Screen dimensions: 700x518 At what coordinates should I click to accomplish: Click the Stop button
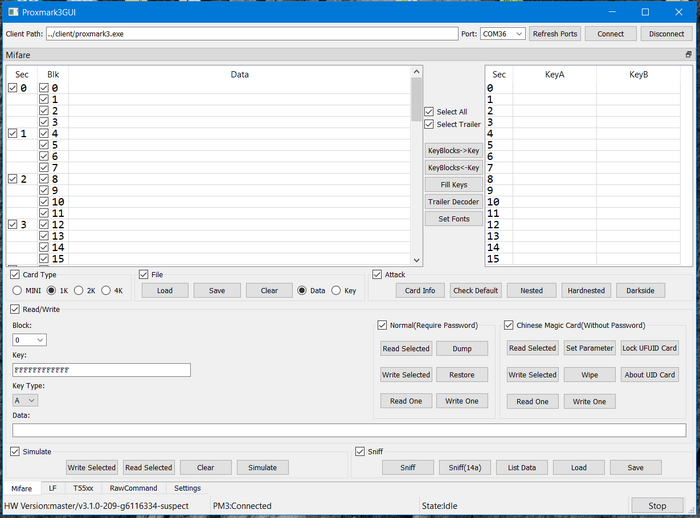click(657, 505)
